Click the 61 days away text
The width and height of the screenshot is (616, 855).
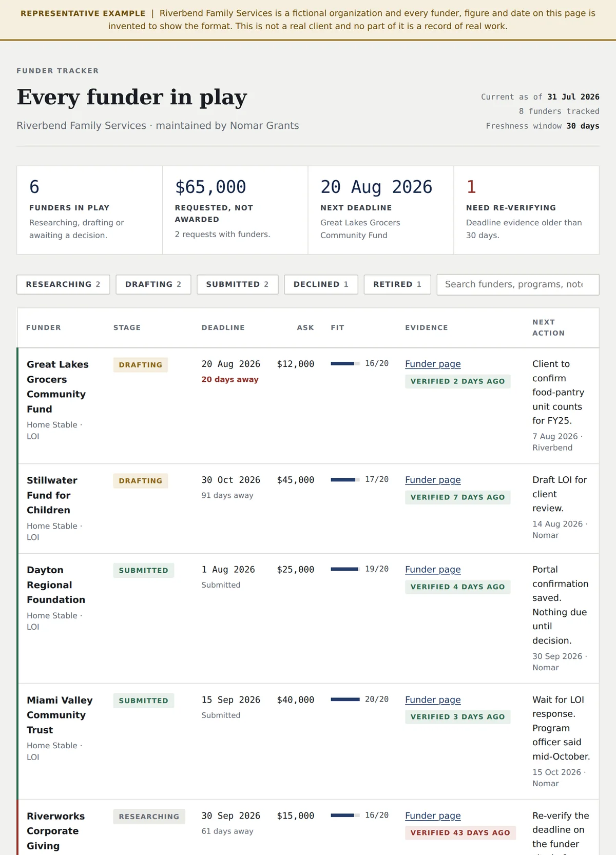pos(227,831)
